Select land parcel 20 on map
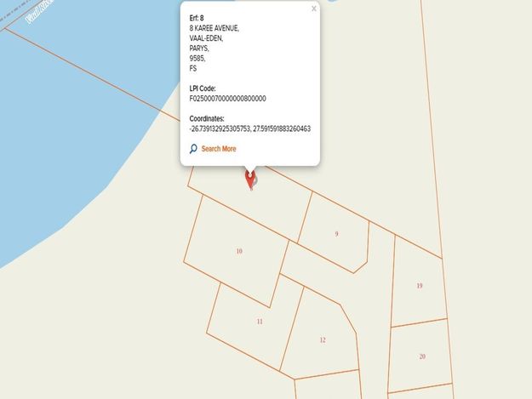 point(422,356)
